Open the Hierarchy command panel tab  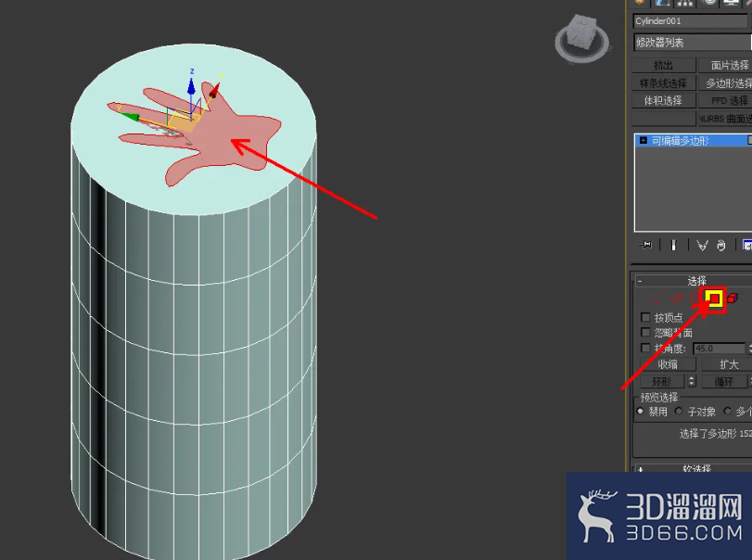(x=685, y=3)
